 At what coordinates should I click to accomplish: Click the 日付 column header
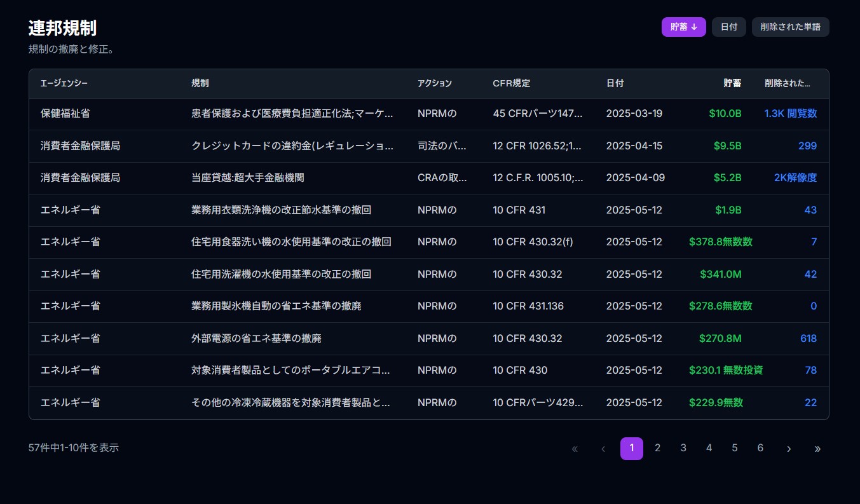[x=615, y=83]
